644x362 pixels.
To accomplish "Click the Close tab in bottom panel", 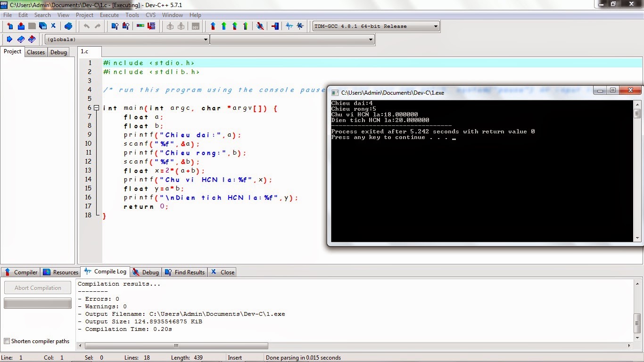I will pyautogui.click(x=222, y=272).
